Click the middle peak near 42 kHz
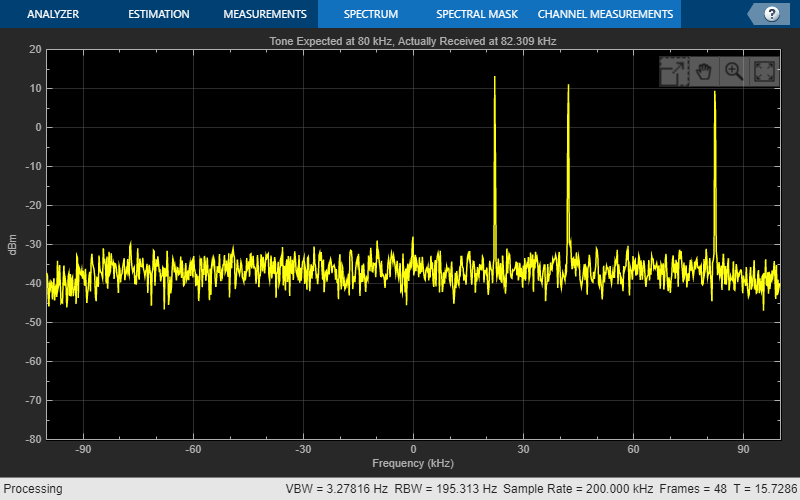 click(x=568, y=88)
